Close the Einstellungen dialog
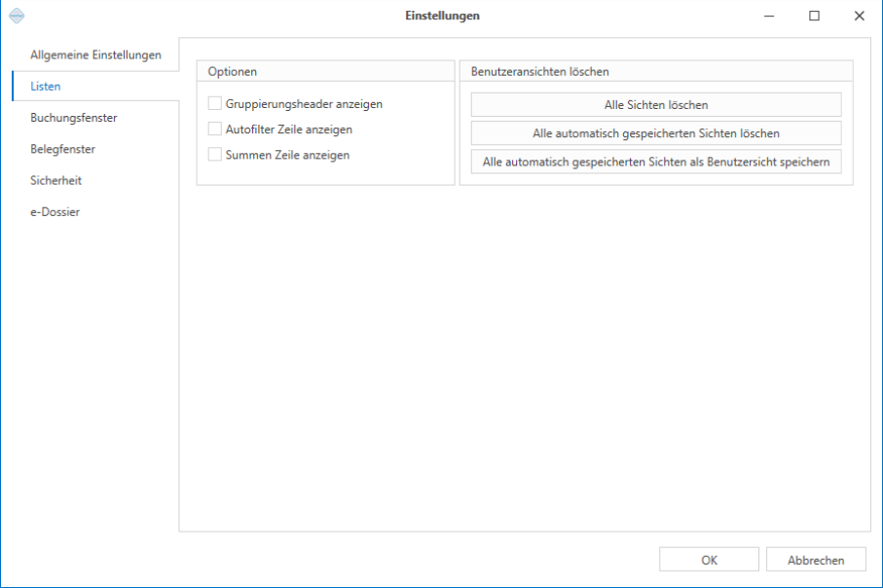The image size is (883, 588). pyautogui.click(x=860, y=16)
